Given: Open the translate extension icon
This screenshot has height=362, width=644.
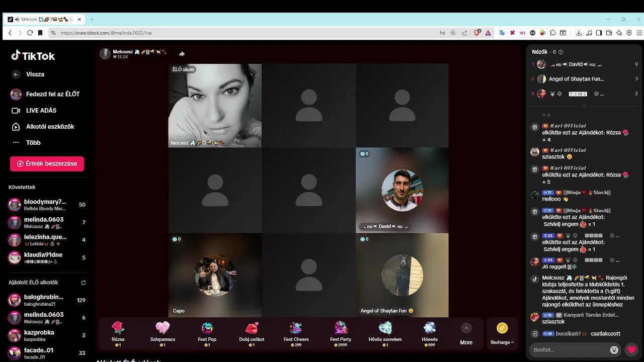Looking at the screenshot, I should click(x=502, y=33).
